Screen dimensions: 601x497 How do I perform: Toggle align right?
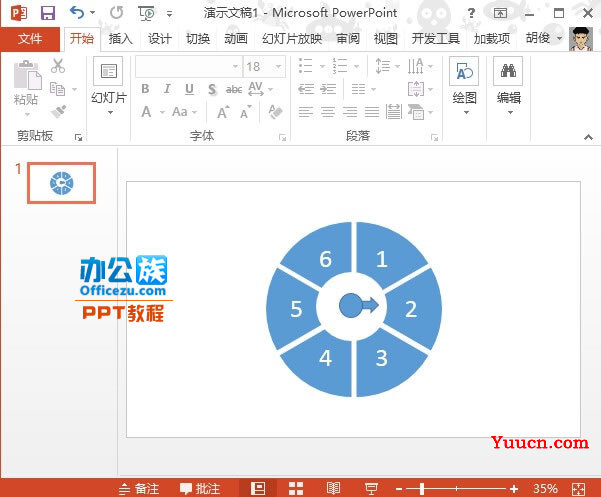pos(350,112)
